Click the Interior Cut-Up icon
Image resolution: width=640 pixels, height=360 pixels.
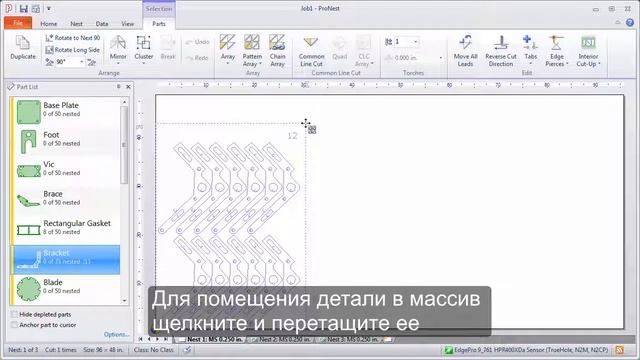(588, 42)
